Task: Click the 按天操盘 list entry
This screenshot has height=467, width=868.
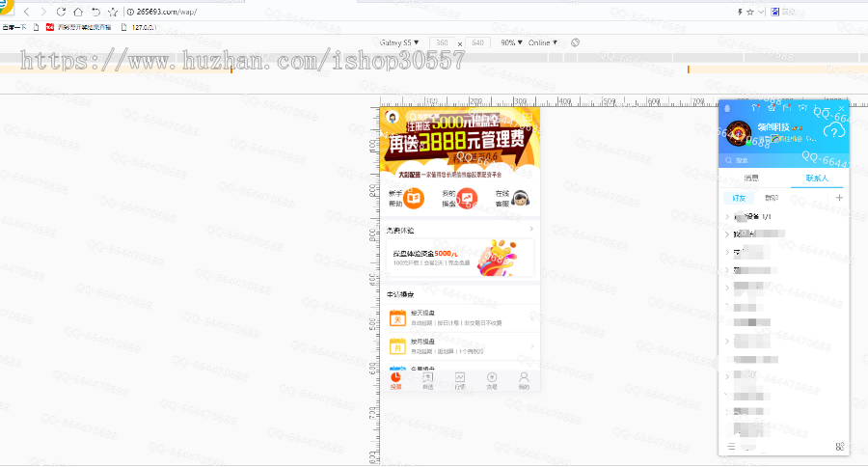Action: [459, 318]
